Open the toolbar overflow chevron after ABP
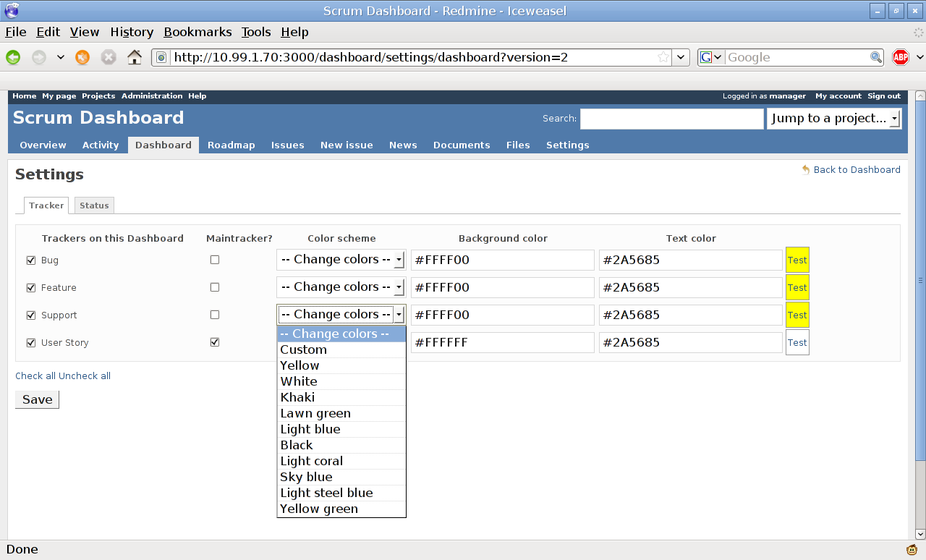 click(x=919, y=57)
